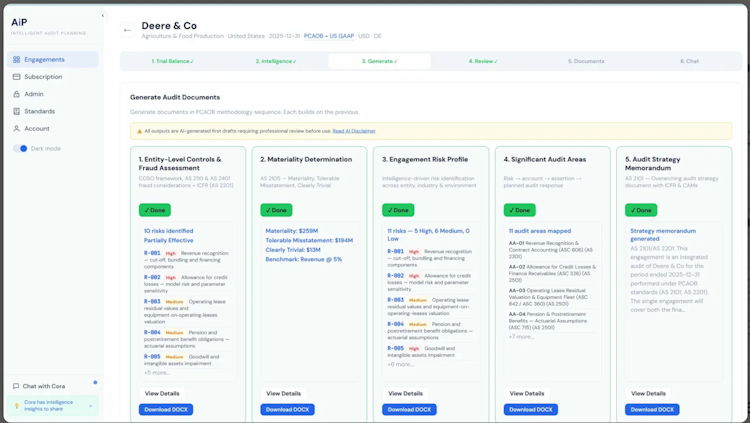Image resolution: width=750 pixels, height=423 pixels.
Task: Open the 5. Documents step
Action: [586, 61]
